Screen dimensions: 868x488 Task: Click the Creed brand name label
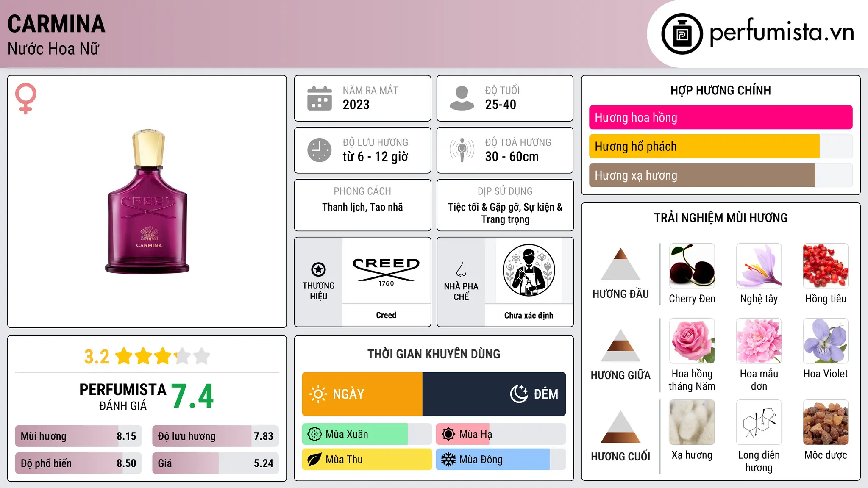pyautogui.click(x=386, y=315)
